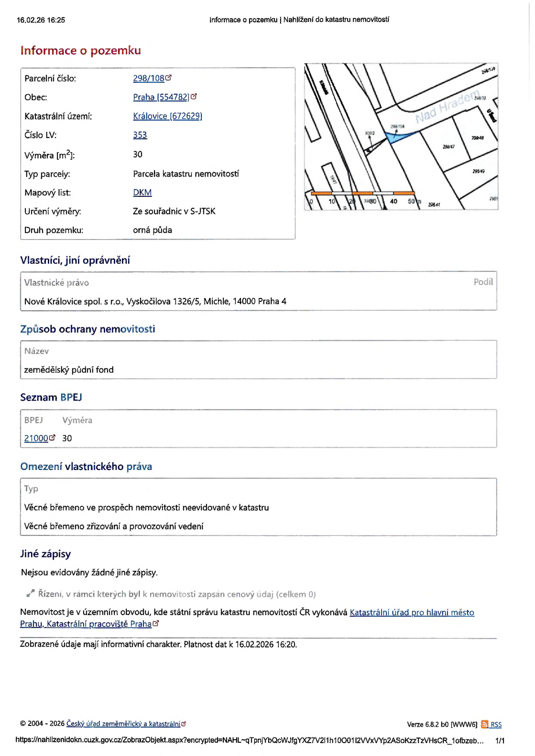Select owner text Nové Královice spol. s r.o.
Image resolution: width=535 pixels, height=756 pixels.
(155, 302)
